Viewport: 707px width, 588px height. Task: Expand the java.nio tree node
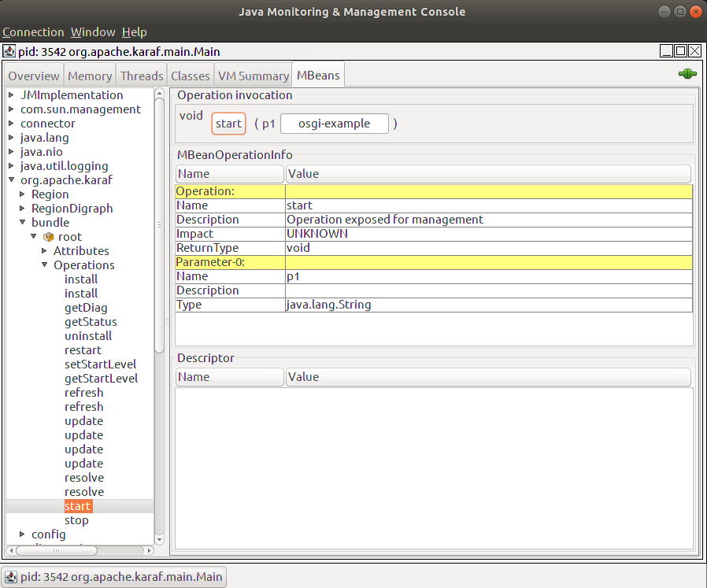pyautogui.click(x=11, y=151)
